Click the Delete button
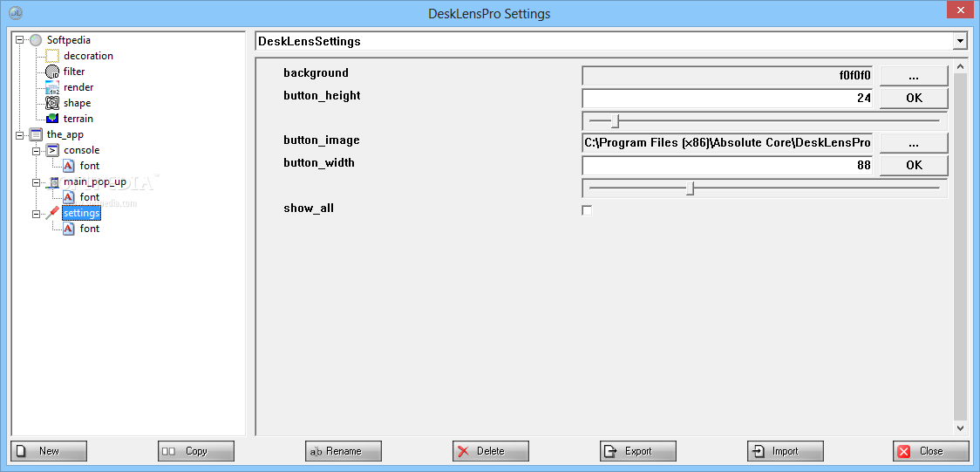980x472 pixels. pos(491,451)
